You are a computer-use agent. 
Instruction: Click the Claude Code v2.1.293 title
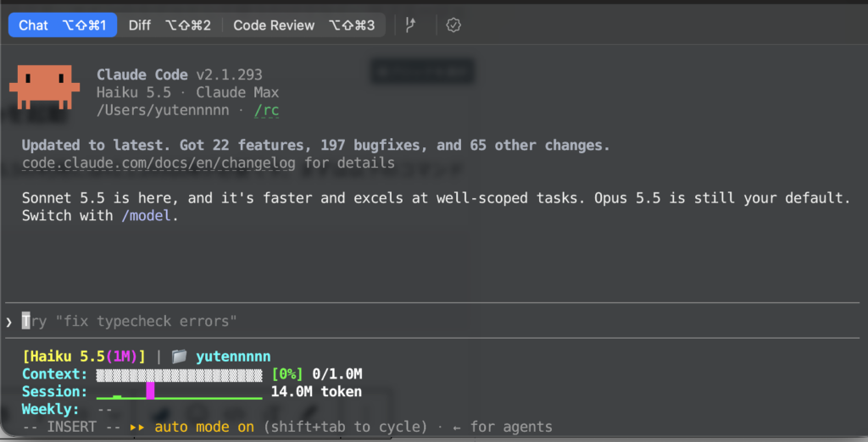click(x=180, y=75)
